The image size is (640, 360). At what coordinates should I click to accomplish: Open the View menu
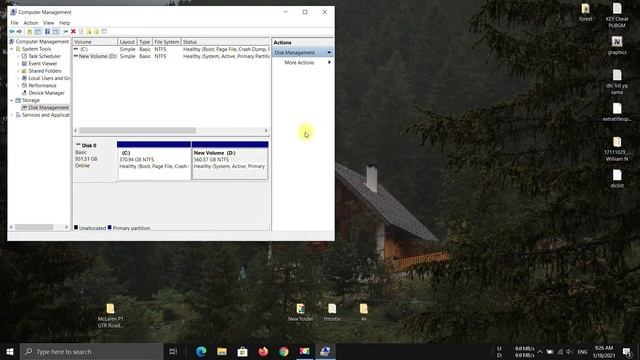click(48, 23)
